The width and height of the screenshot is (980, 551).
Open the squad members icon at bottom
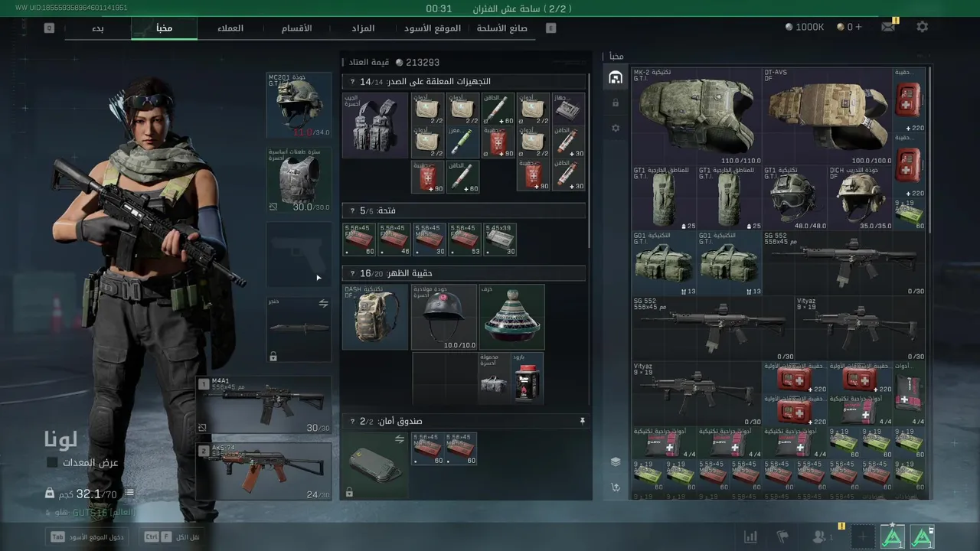click(821, 537)
